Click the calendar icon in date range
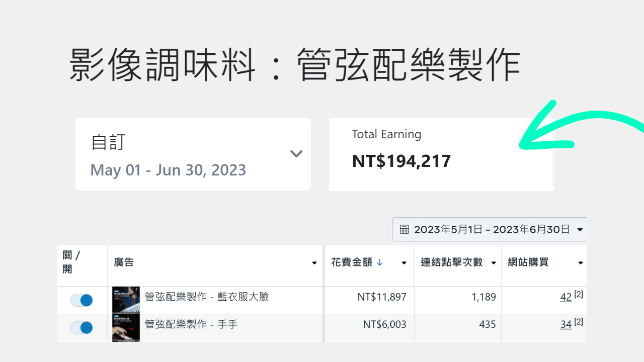Viewport: 644px width, 362px height. (405, 230)
